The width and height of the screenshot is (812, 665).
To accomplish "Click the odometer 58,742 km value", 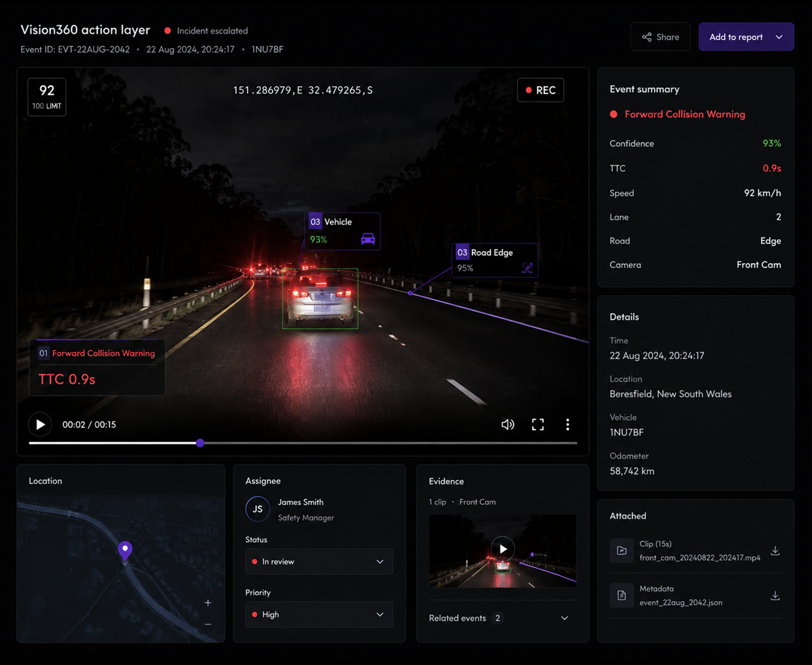I will pyautogui.click(x=632, y=471).
